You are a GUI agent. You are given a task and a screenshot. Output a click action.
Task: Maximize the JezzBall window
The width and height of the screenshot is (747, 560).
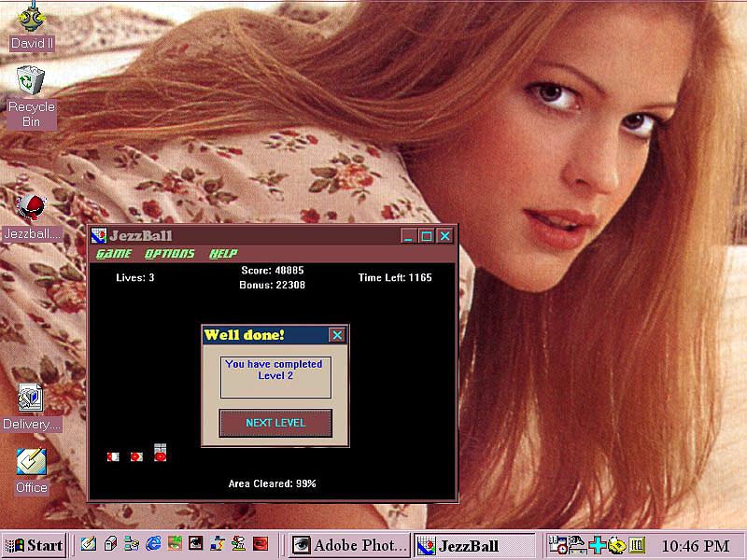[427, 236]
